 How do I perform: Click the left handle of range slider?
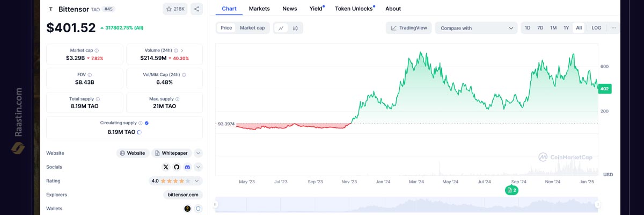pyautogui.click(x=216, y=204)
